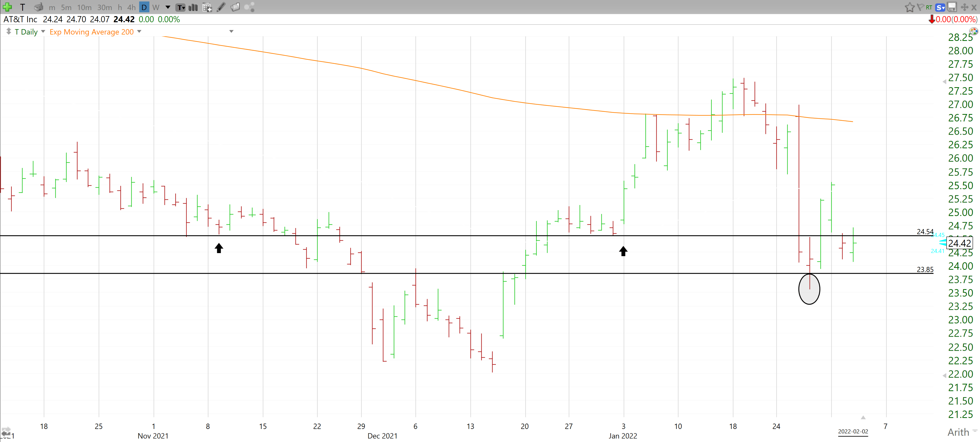This screenshot has height=442, width=980.
Task: Click the layouts folder icon
Action: tap(235, 7)
